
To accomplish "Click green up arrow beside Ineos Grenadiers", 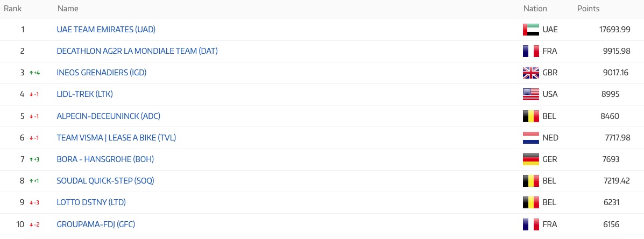I will [31, 73].
